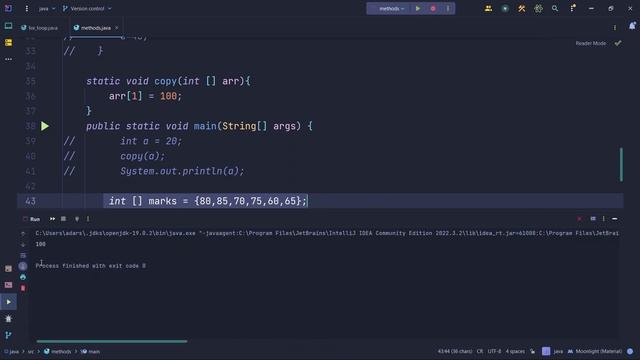
Task: Toggle Reader Mode in editor
Action: pyautogui.click(x=591, y=43)
